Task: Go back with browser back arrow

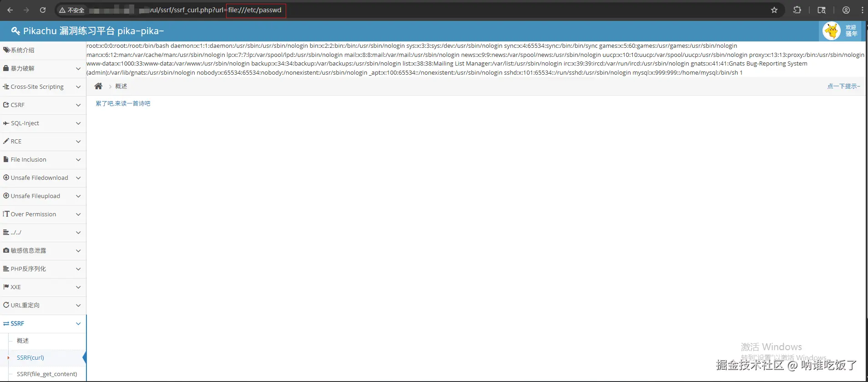Action: [10, 10]
